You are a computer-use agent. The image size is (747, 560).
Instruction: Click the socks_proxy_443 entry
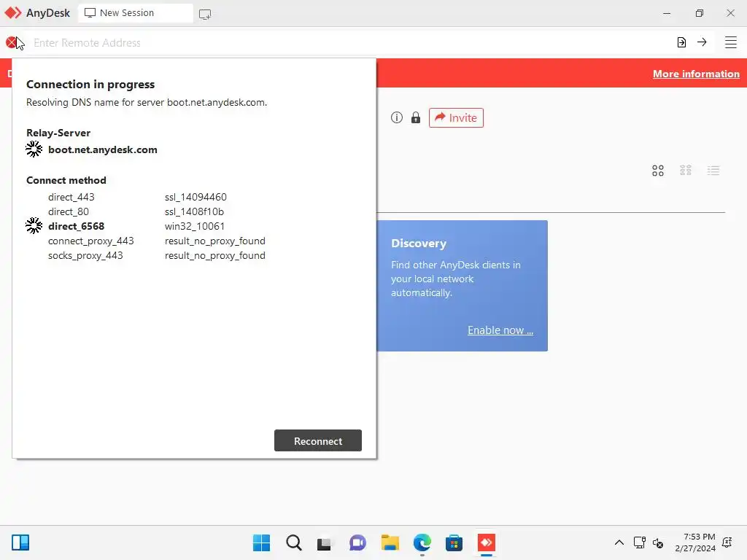(85, 255)
